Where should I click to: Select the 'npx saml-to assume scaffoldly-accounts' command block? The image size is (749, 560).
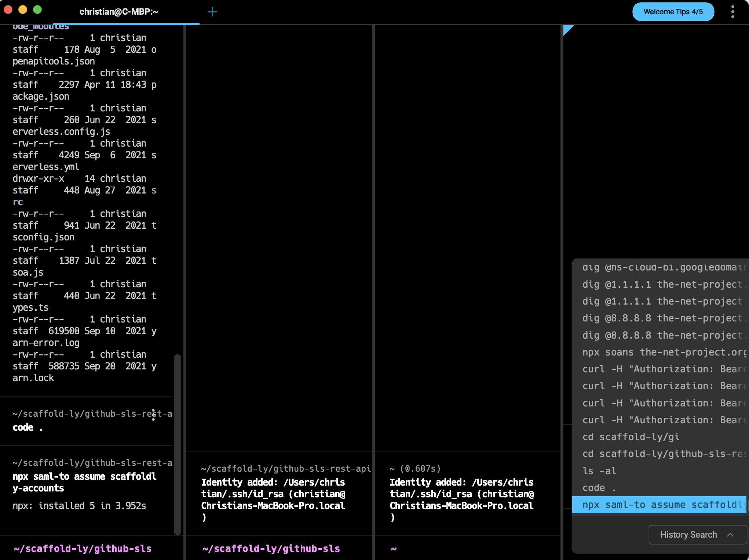[x=84, y=482]
